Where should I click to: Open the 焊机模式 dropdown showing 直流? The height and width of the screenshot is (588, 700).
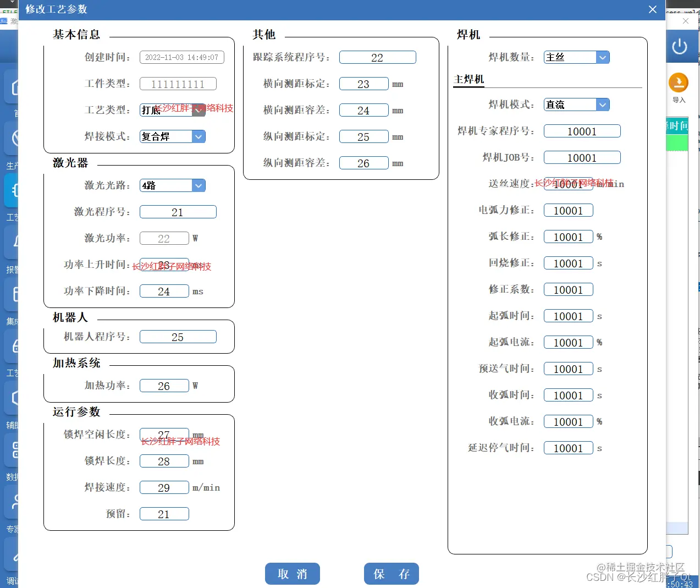click(603, 105)
